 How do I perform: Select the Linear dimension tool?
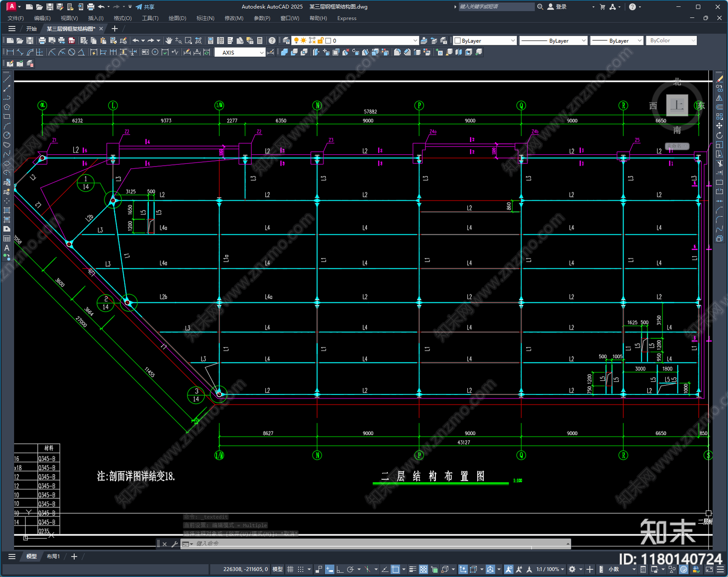[x=10, y=52]
